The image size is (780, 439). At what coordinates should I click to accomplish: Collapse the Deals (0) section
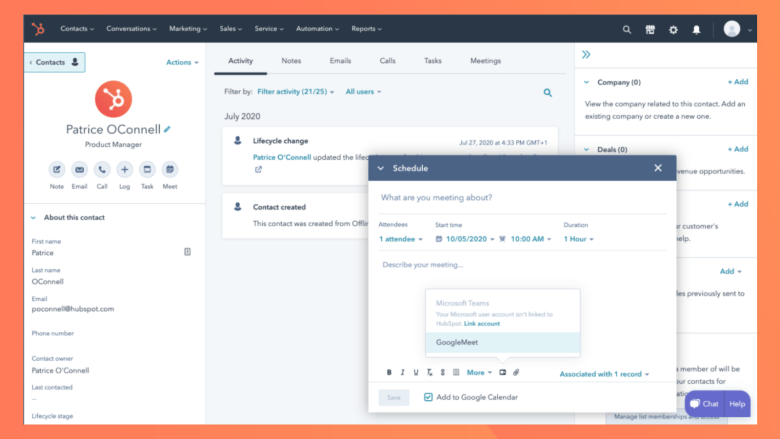586,150
